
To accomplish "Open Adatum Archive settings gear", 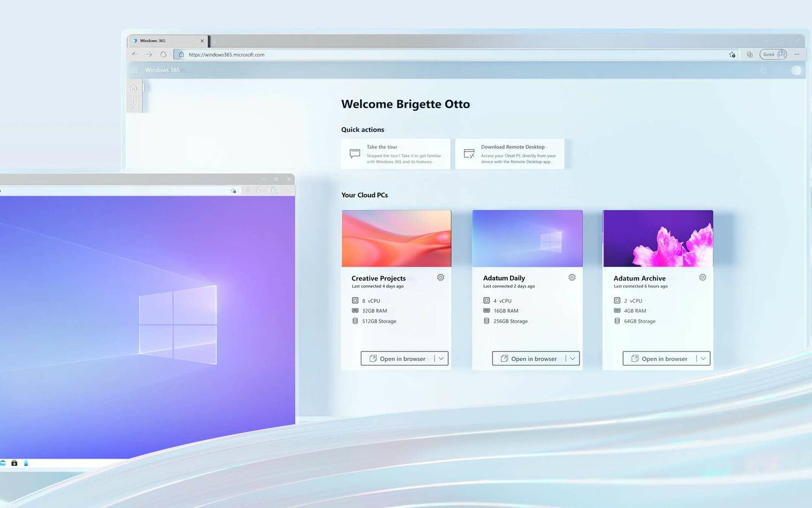I will (x=703, y=277).
